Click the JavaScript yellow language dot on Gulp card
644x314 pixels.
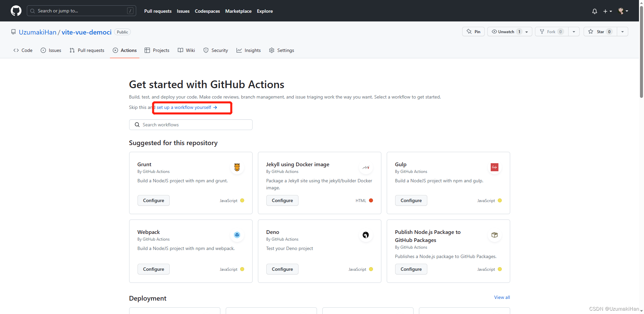[499, 200]
